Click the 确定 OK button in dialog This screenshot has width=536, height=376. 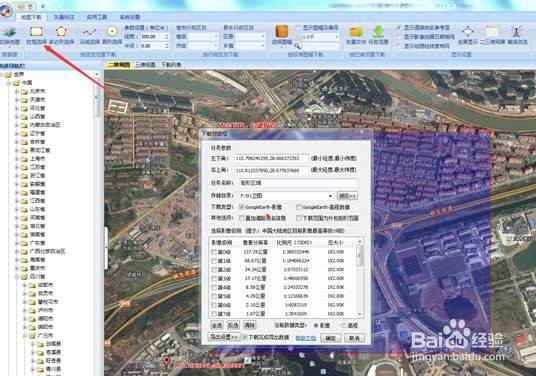331,338
